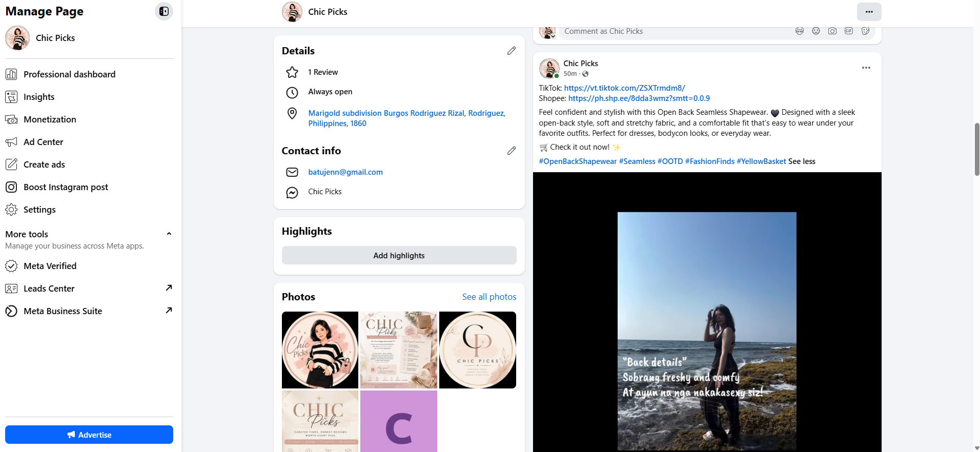Open the Chic Picks flyer photo with gift box
The image size is (980, 452).
point(399,350)
